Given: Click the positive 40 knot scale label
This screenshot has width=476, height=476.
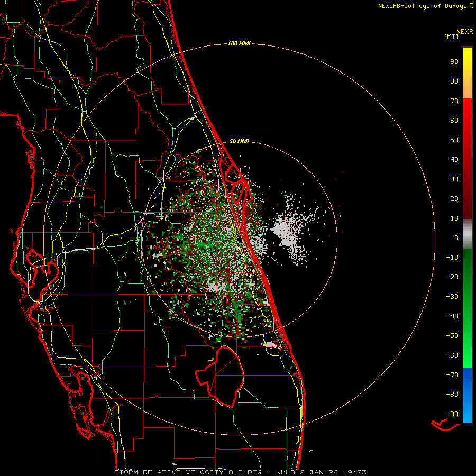Looking at the screenshot, I should [454, 159].
